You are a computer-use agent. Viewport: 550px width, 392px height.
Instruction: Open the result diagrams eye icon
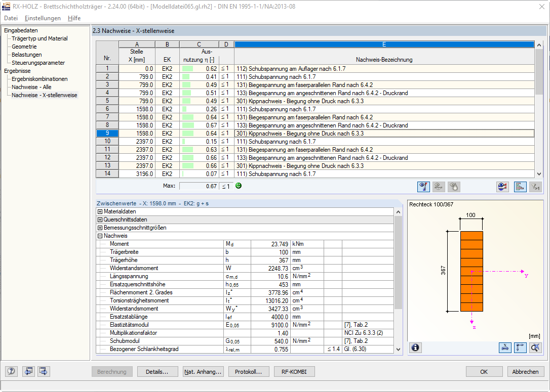tap(502, 187)
